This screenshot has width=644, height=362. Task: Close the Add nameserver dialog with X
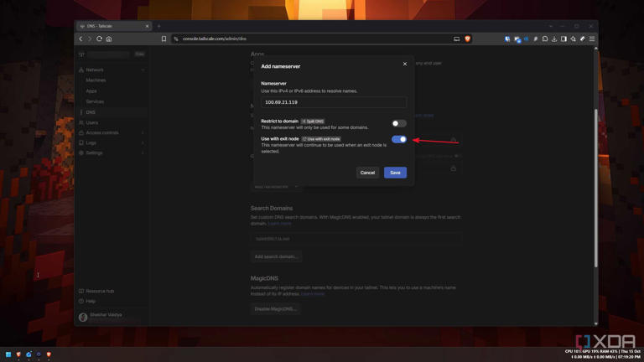click(x=405, y=64)
